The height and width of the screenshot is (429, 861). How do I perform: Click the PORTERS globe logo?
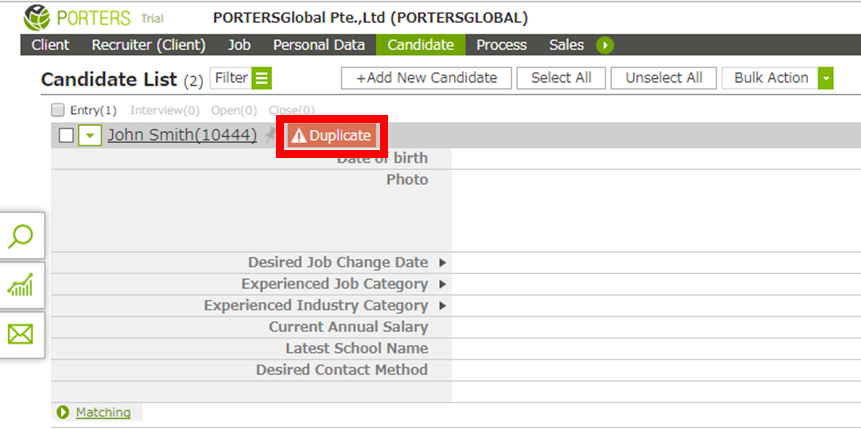[36, 18]
